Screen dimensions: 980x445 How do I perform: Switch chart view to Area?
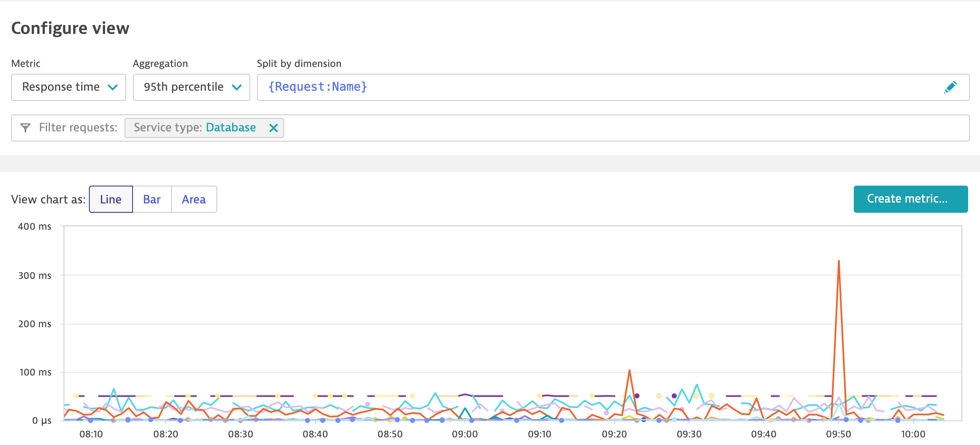(194, 199)
